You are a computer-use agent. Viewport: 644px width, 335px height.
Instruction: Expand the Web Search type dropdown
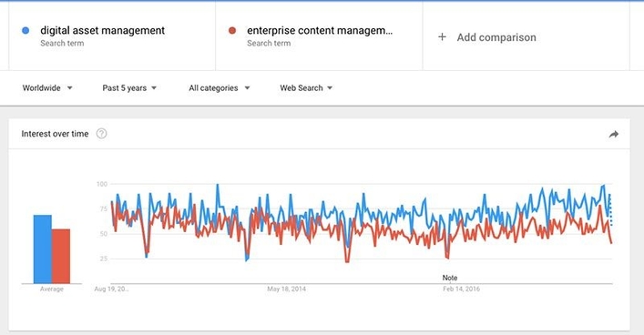(x=306, y=88)
